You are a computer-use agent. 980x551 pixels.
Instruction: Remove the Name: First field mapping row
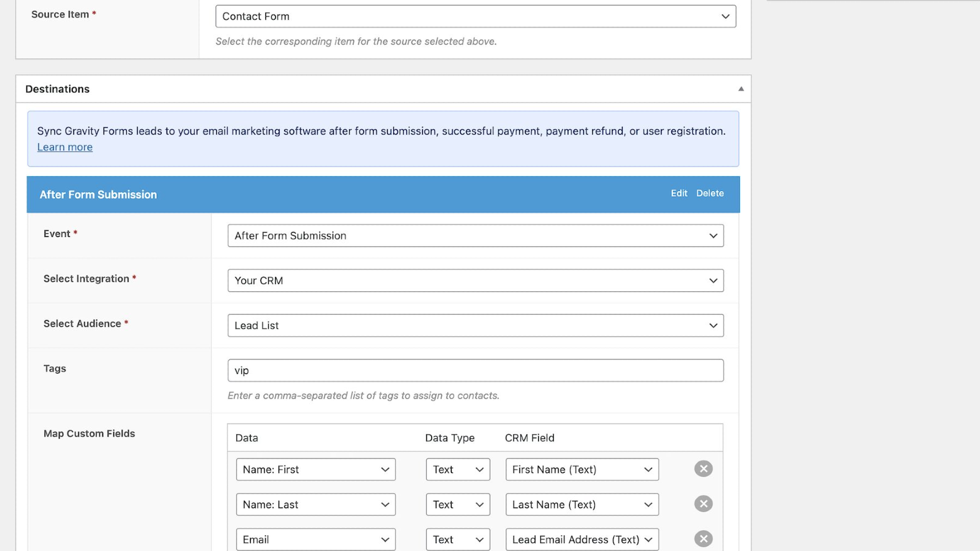click(703, 469)
